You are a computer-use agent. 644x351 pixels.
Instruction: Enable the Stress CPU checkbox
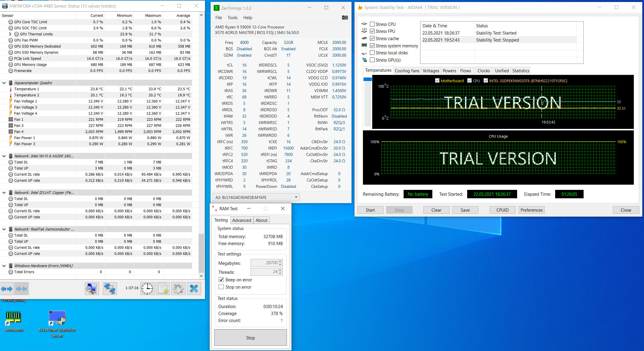372,24
